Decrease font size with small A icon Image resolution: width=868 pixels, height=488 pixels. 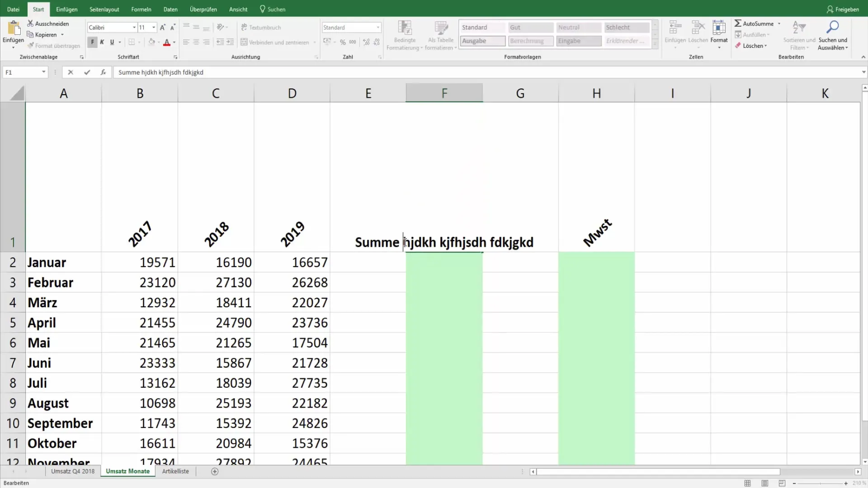click(x=173, y=28)
